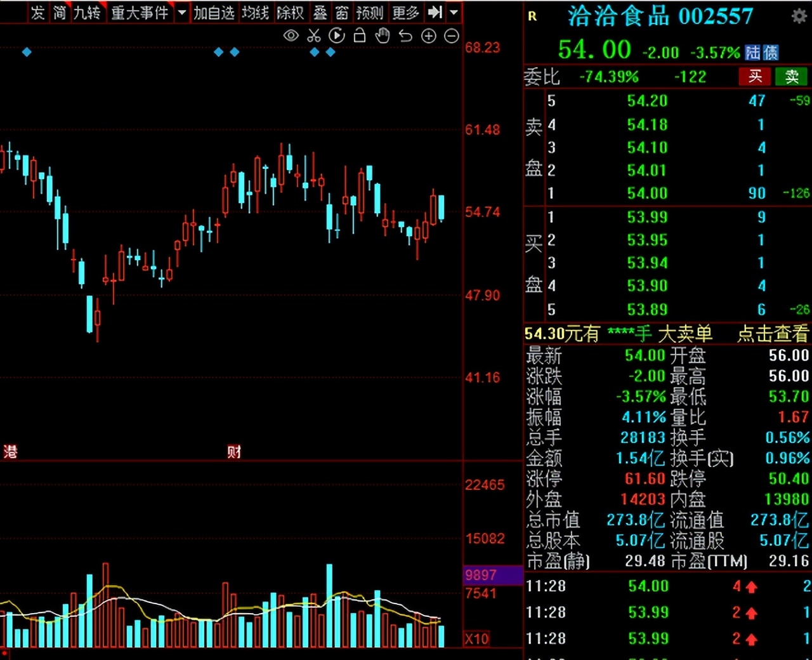Click the buy 4 price 53.90

point(647,286)
